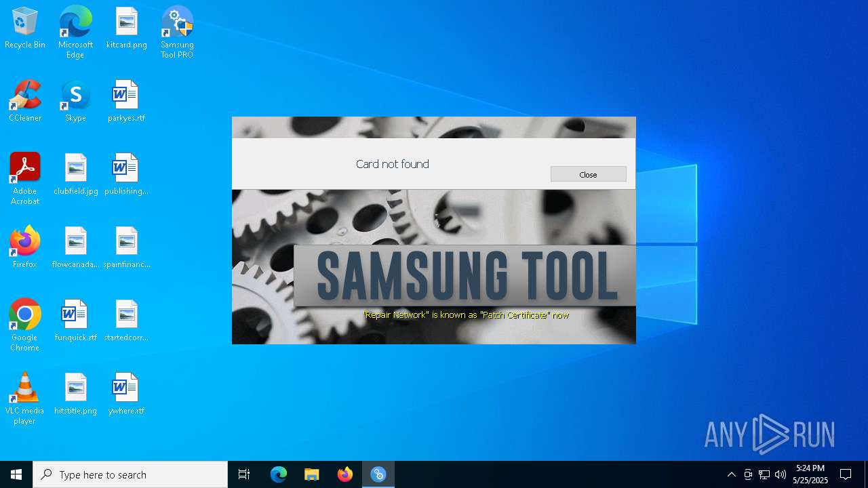Viewport: 868px width, 488px height.
Task: Switch to Samsung Tool taskbar item
Action: pyautogui.click(x=378, y=474)
